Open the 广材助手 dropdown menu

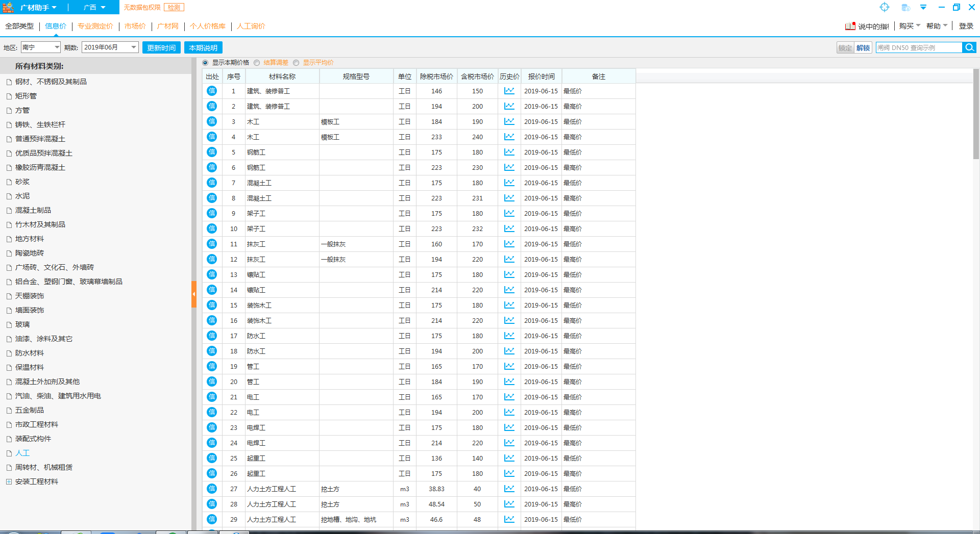(38, 7)
